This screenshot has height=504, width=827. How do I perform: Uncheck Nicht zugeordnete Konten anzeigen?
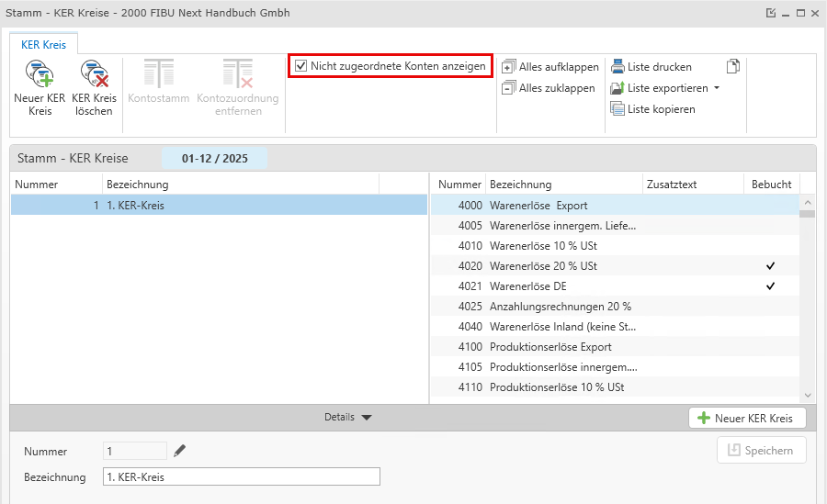point(300,66)
